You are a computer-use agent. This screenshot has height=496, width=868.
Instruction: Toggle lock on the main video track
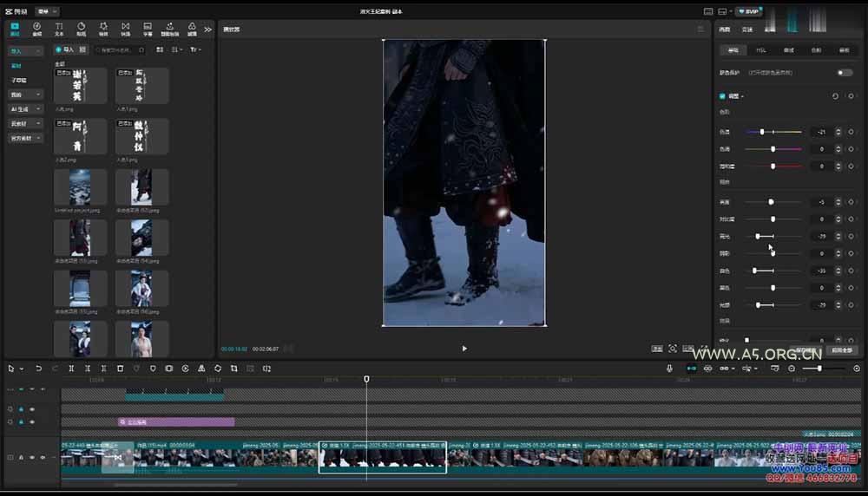pyautogui.click(x=21, y=457)
